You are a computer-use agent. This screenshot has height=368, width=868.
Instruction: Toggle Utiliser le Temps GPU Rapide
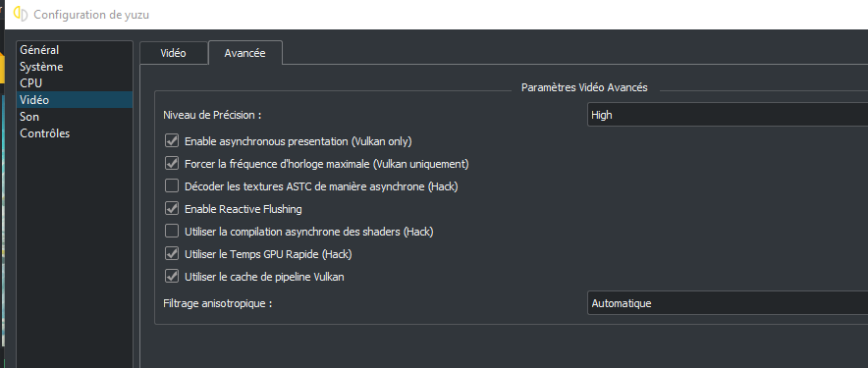point(172,254)
